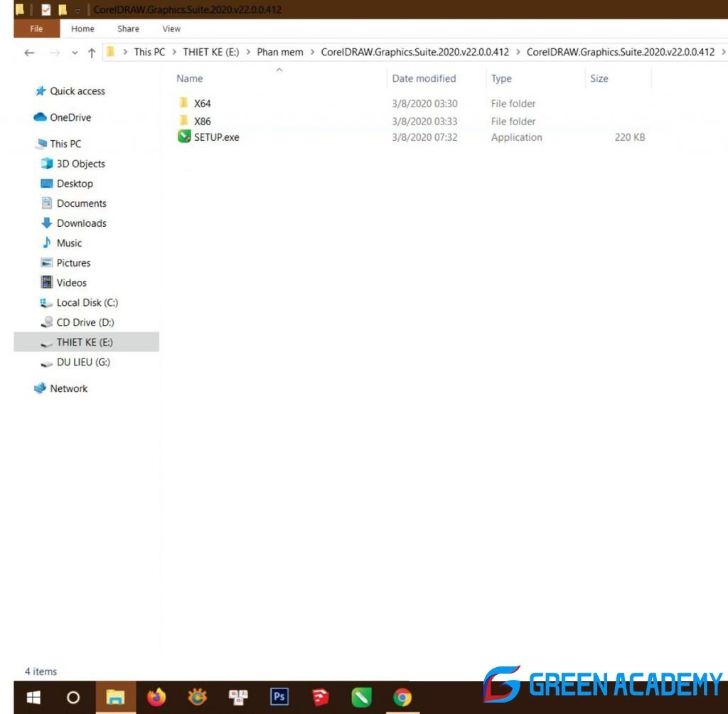Select the X86 folder icon
Screen dimensions: 728x714
pyautogui.click(x=184, y=121)
